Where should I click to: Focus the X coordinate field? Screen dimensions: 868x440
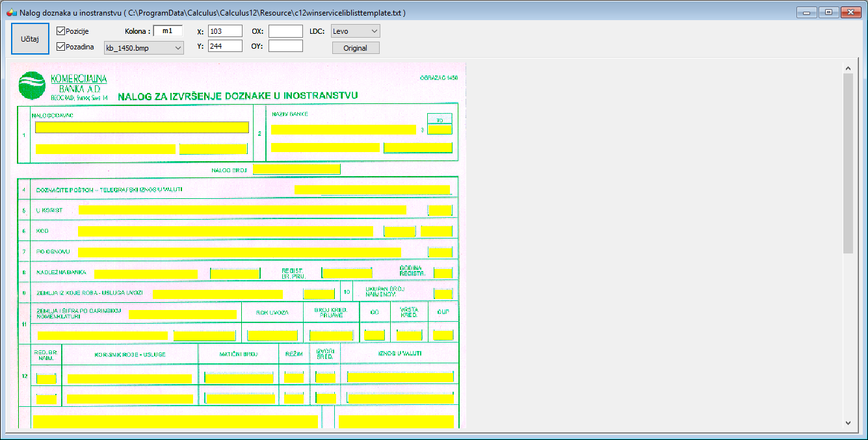225,31
